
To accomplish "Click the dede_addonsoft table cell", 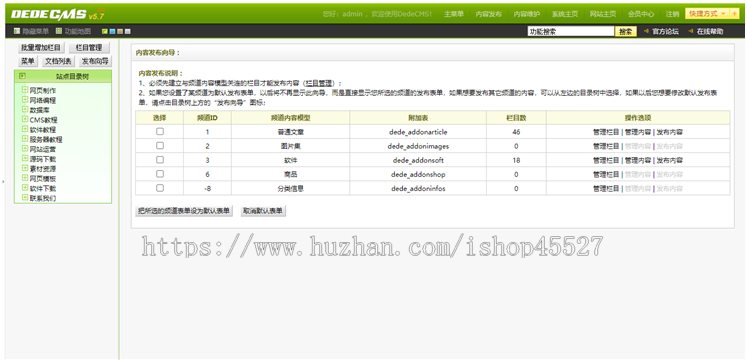I will pyautogui.click(x=418, y=160).
